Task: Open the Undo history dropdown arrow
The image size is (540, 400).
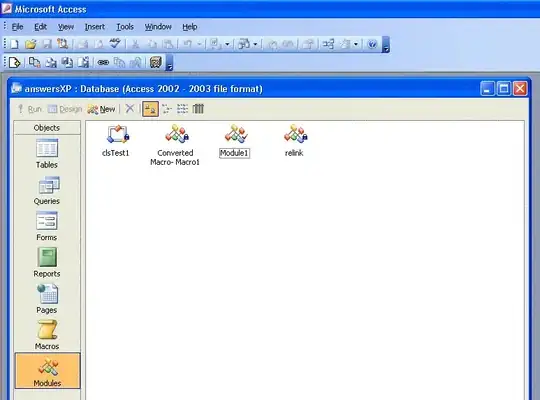Action: pos(199,44)
